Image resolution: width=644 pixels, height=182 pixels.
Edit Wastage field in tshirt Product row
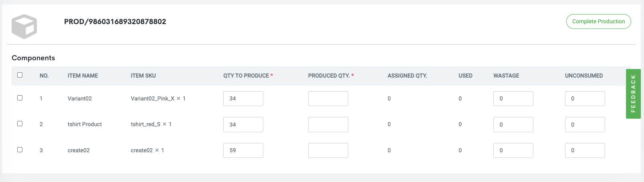click(x=513, y=125)
